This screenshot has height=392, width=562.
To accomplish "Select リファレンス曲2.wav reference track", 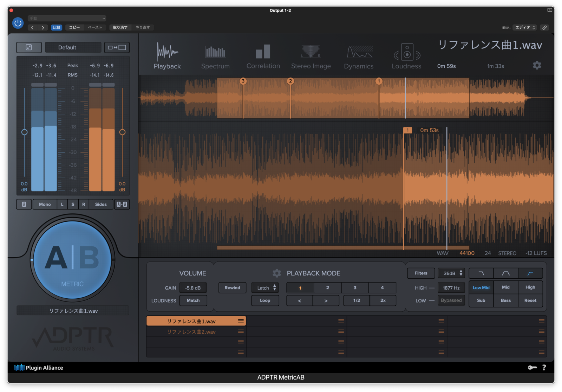I will (191, 331).
